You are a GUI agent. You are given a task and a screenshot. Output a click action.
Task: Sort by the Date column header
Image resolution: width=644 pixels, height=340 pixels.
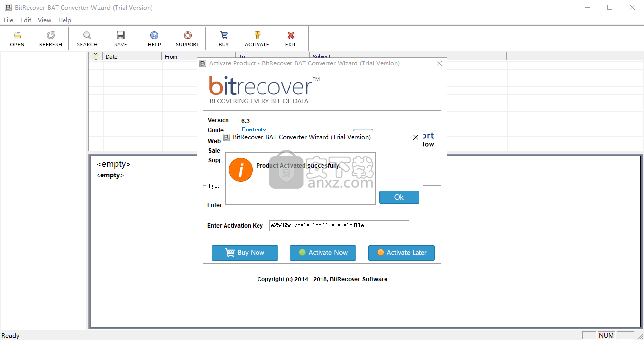click(132, 56)
